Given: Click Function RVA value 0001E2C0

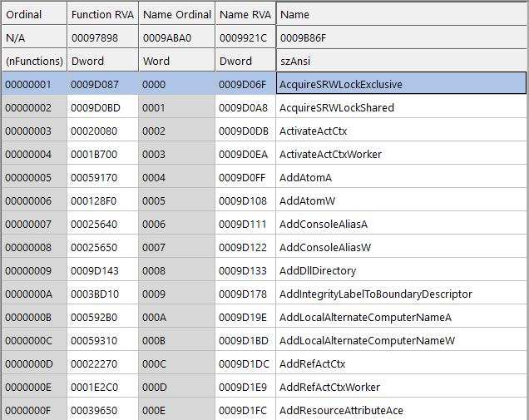Looking at the screenshot, I should pyautogui.click(x=102, y=387).
